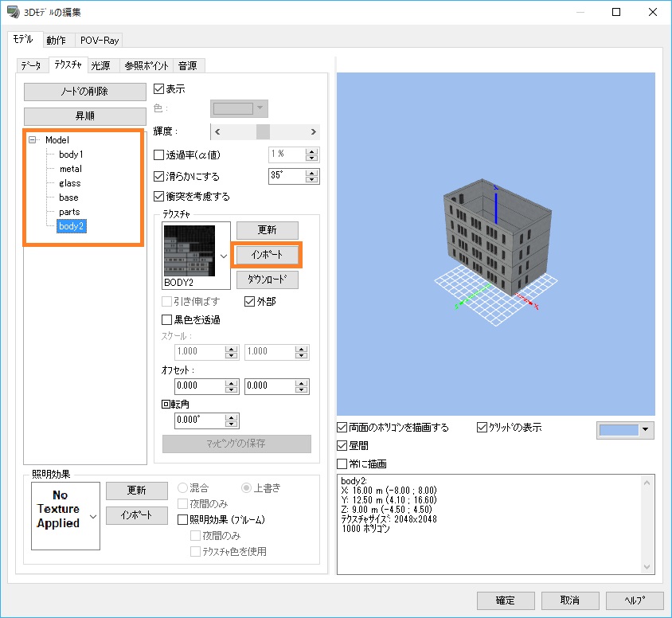Toggle the 外部 checkbox

coord(249,301)
